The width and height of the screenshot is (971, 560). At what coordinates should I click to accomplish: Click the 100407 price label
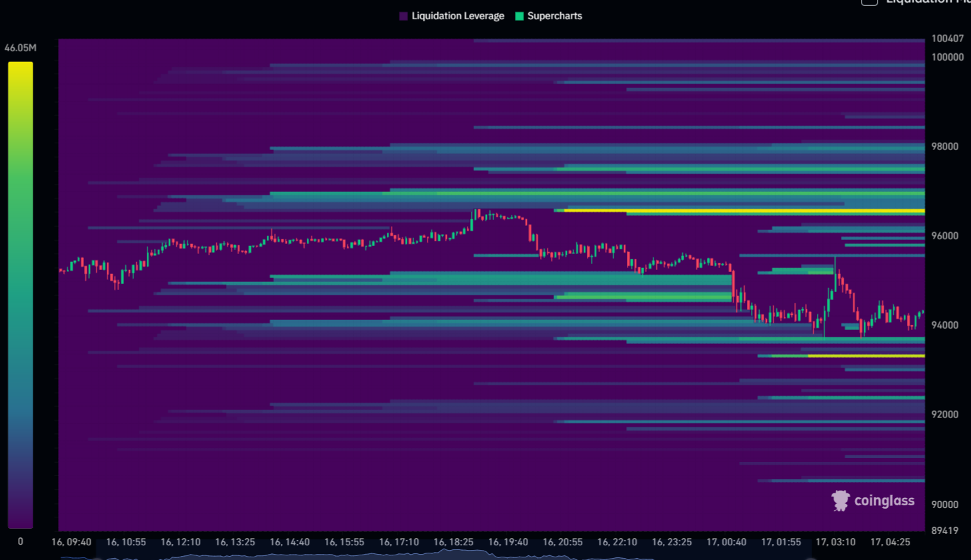coord(948,39)
